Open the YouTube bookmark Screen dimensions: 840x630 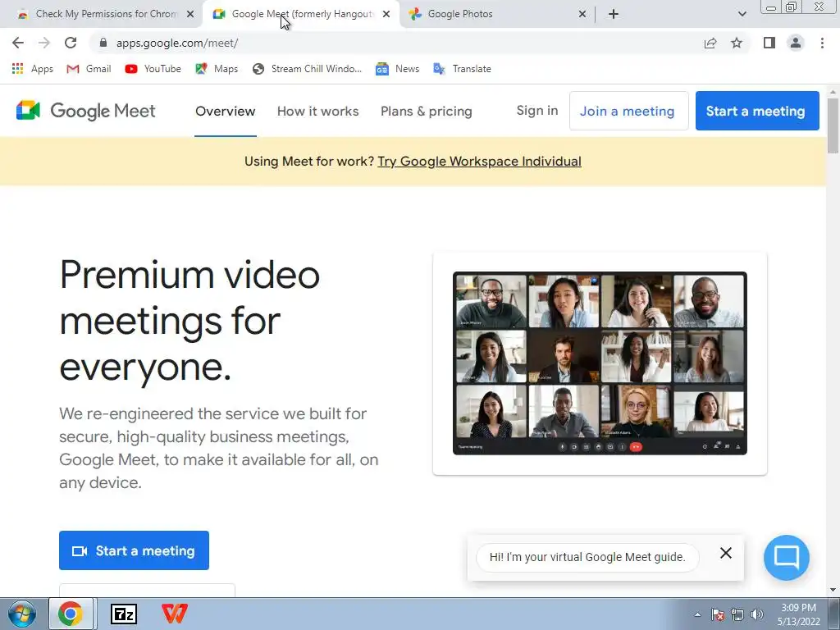tap(153, 69)
